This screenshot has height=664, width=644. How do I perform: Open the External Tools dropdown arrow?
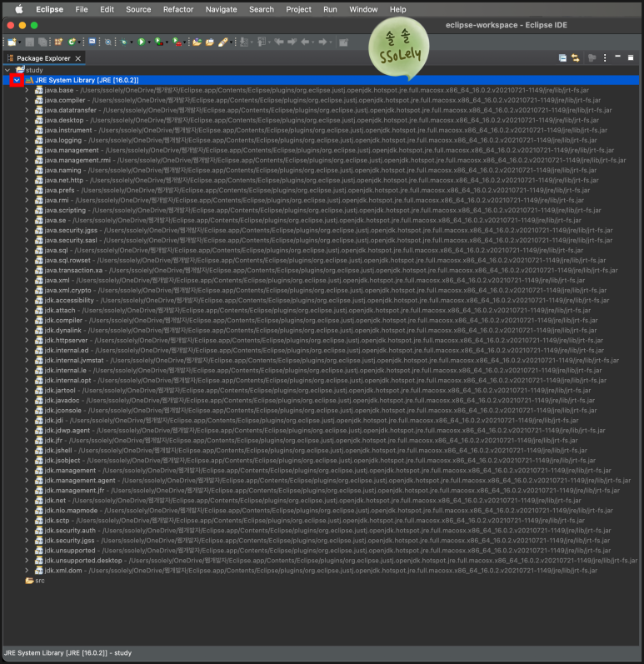(x=185, y=42)
